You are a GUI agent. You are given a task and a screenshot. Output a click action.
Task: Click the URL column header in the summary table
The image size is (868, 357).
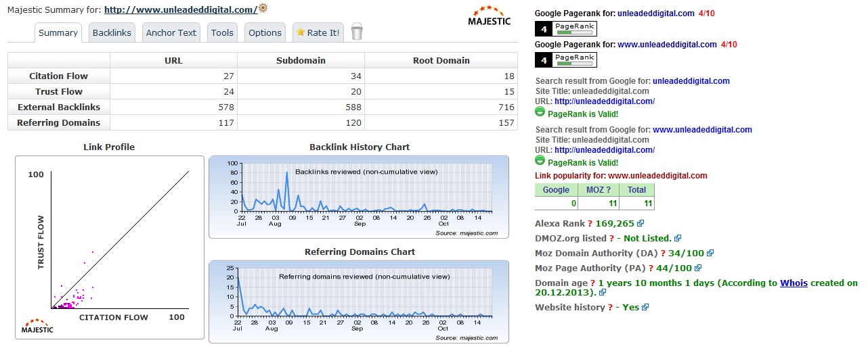click(173, 60)
